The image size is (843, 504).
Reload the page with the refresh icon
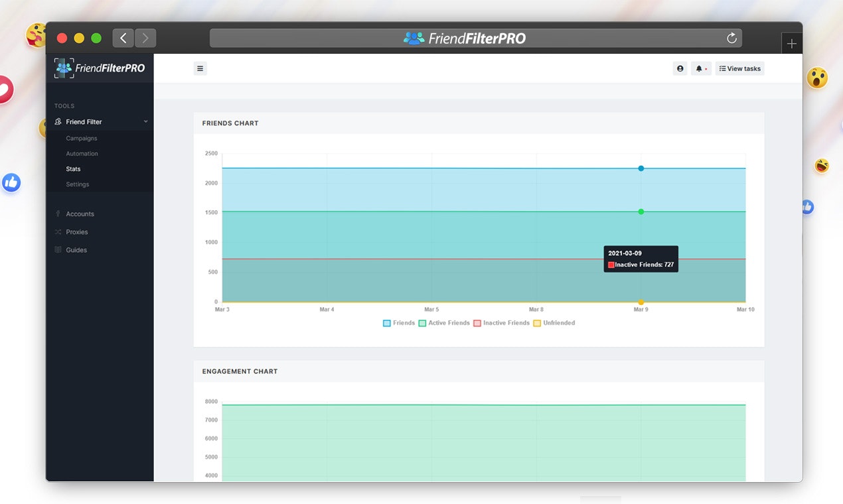coord(731,38)
